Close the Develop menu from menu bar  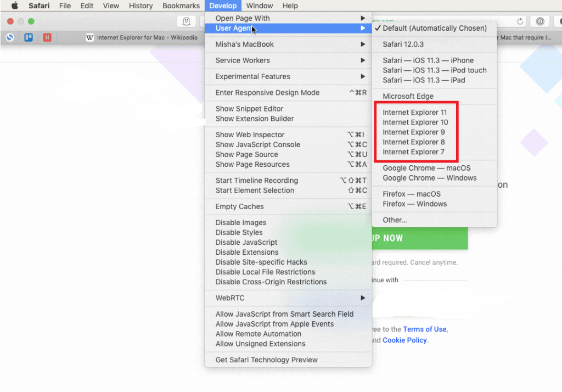click(223, 5)
